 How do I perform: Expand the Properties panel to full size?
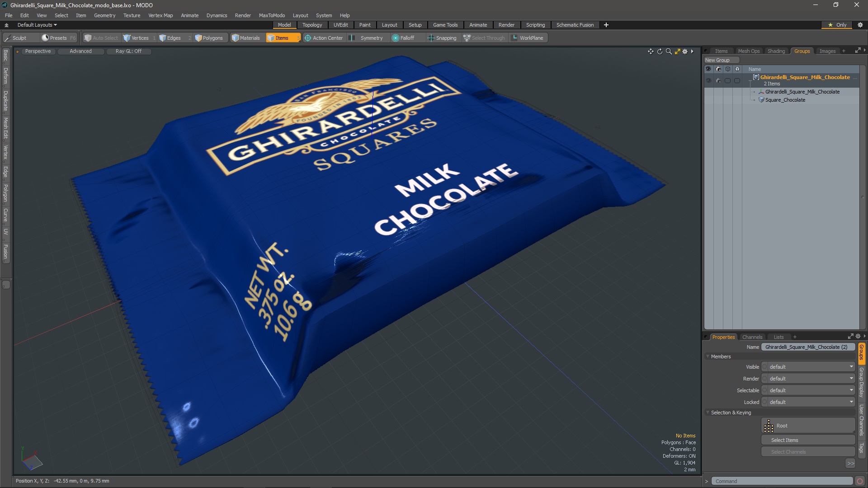click(x=850, y=337)
